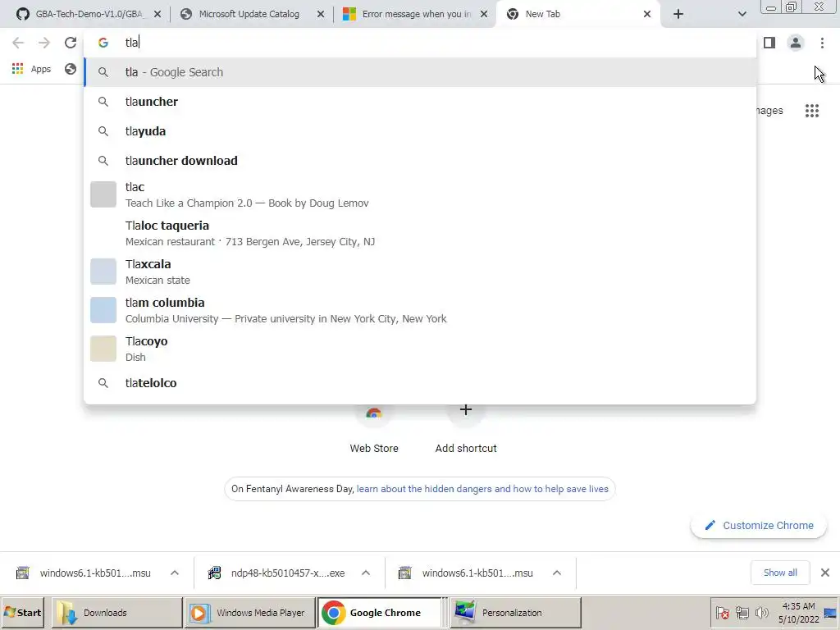Expand tab search chevron

(742, 14)
